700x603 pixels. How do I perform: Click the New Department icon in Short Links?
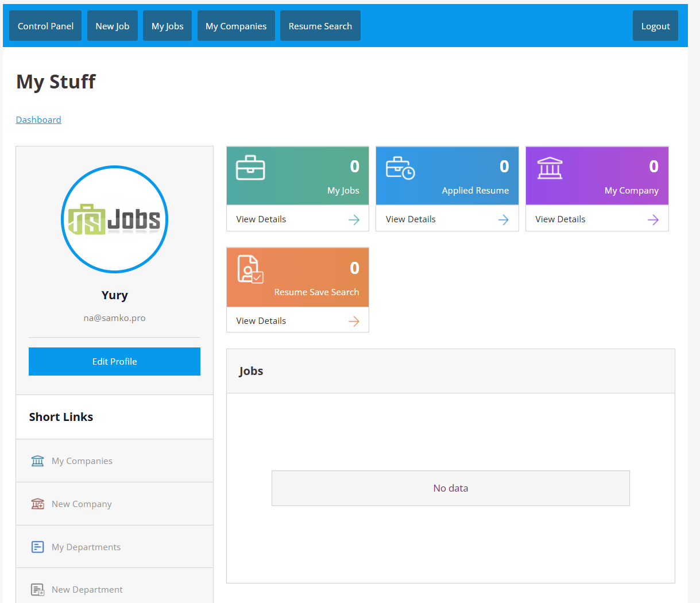click(38, 590)
